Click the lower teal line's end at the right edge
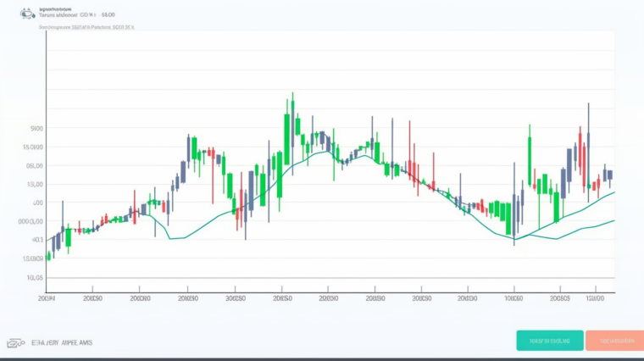Viewport: 644px width, 361px height. tap(613, 220)
